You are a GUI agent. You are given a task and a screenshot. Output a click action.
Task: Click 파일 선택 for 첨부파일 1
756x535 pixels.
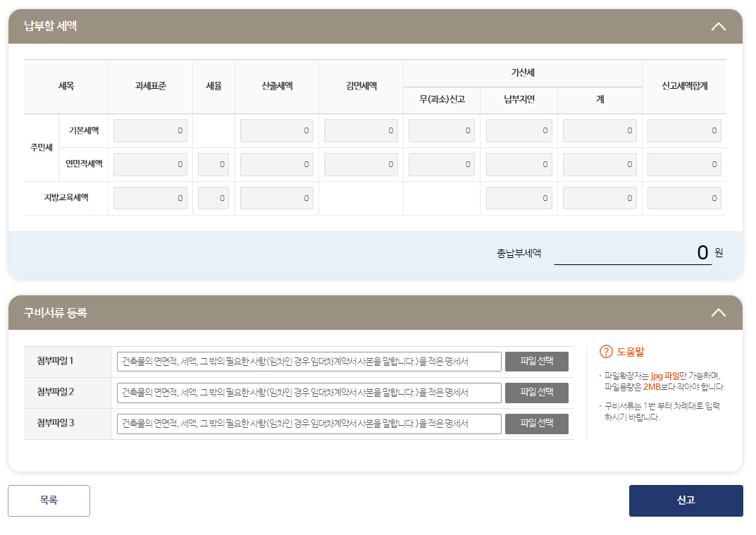(x=536, y=361)
